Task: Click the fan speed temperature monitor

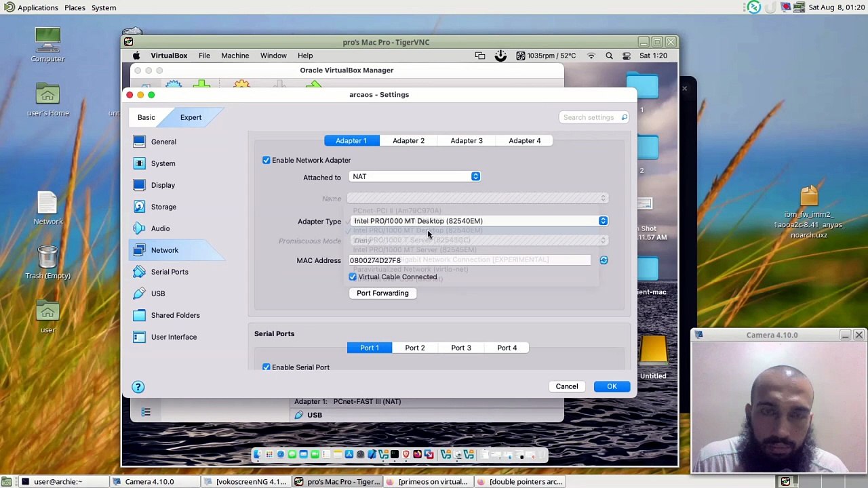Action: 546,56
